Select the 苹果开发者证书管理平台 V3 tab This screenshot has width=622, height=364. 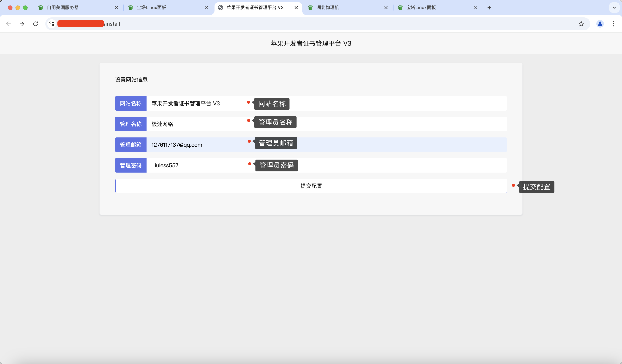pos(258,8)
